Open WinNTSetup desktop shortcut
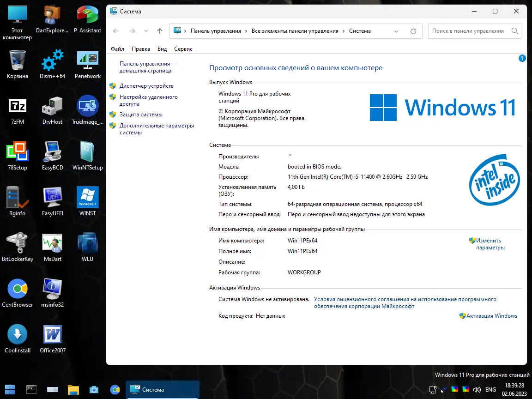 point(88,156)
